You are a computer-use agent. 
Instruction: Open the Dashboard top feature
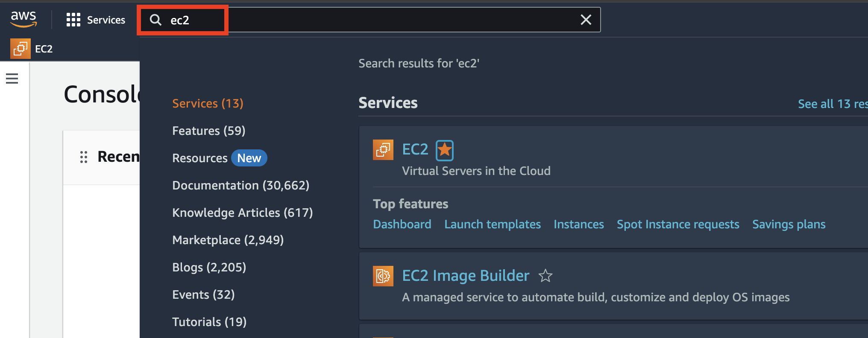click(x=402, y=224)
